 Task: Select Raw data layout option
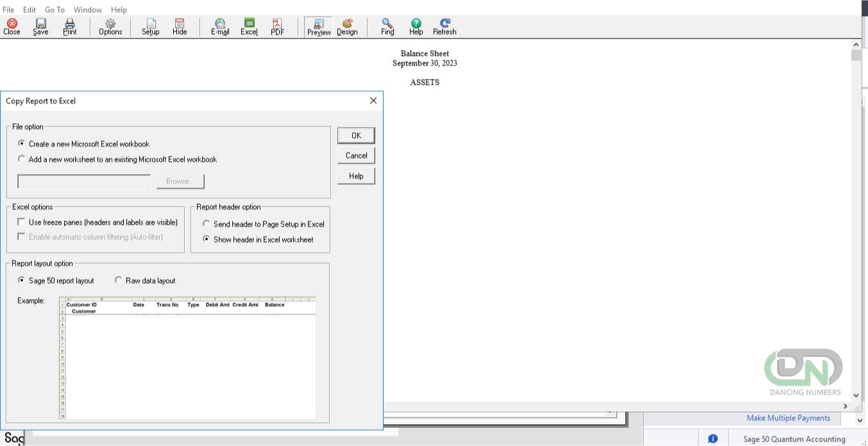point(118,280)
